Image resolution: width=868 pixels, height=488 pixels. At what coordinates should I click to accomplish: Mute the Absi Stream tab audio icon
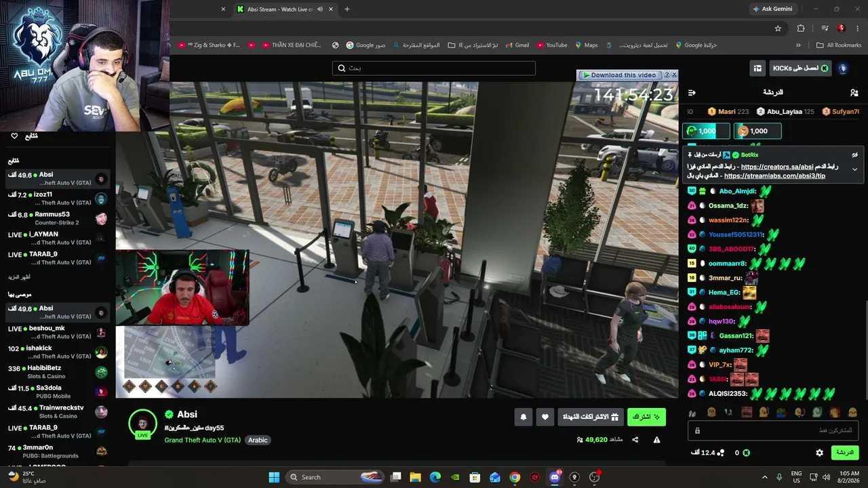[319, 9]
